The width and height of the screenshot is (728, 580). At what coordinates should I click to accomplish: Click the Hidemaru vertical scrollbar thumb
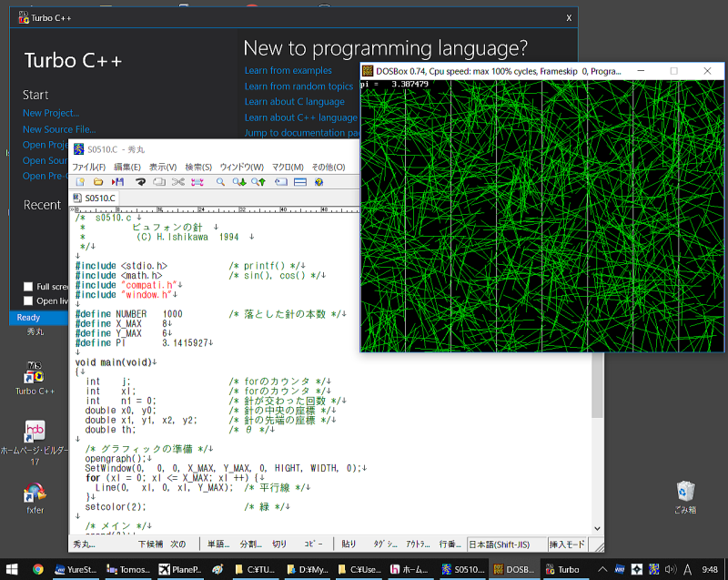pyautogui.click(x=597, y=385)
